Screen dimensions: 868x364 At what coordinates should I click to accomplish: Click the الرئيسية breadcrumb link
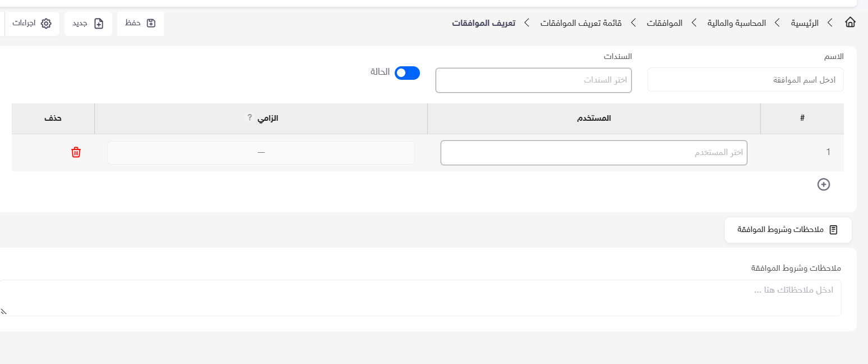point(805,23)
